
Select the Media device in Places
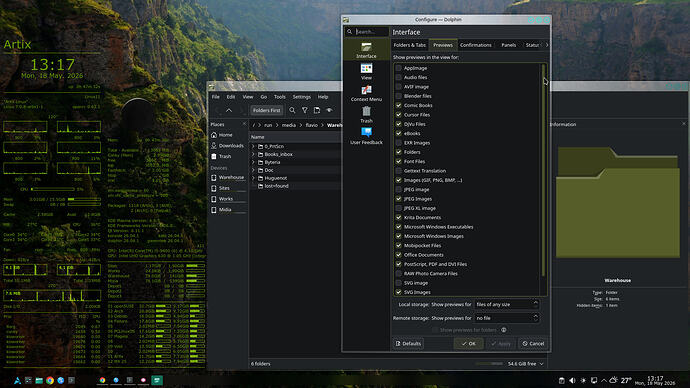(x=228, y=209)
